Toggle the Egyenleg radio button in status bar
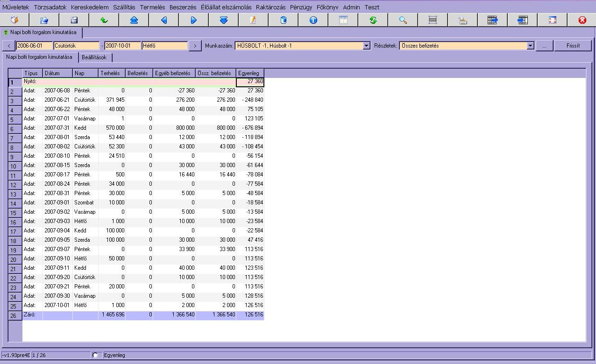 click(x=96, y=355)
